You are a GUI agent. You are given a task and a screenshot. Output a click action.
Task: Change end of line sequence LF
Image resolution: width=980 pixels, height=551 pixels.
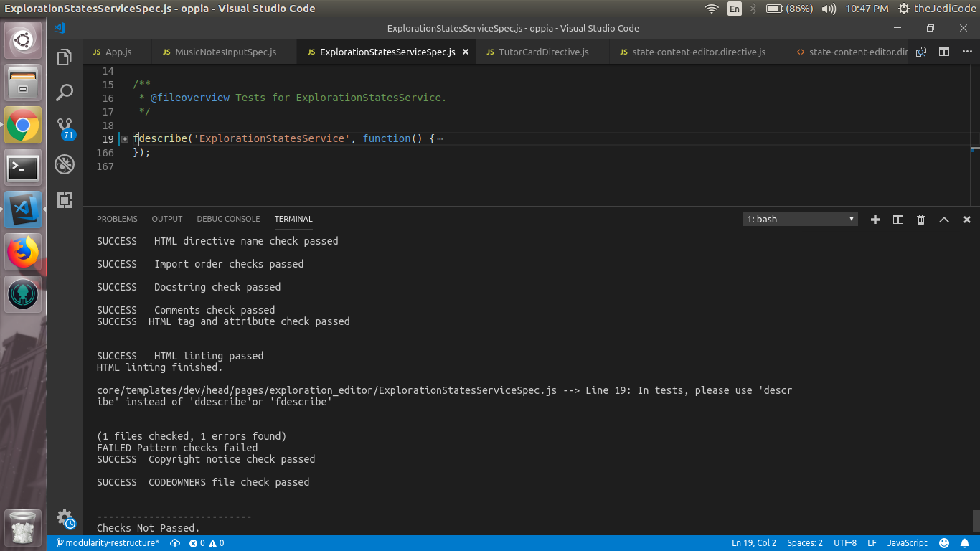(872, 543)
